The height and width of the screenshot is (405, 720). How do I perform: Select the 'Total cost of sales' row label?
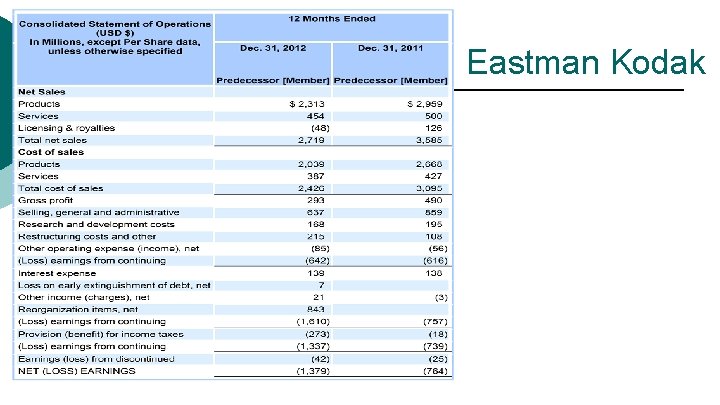pos(61,188)
